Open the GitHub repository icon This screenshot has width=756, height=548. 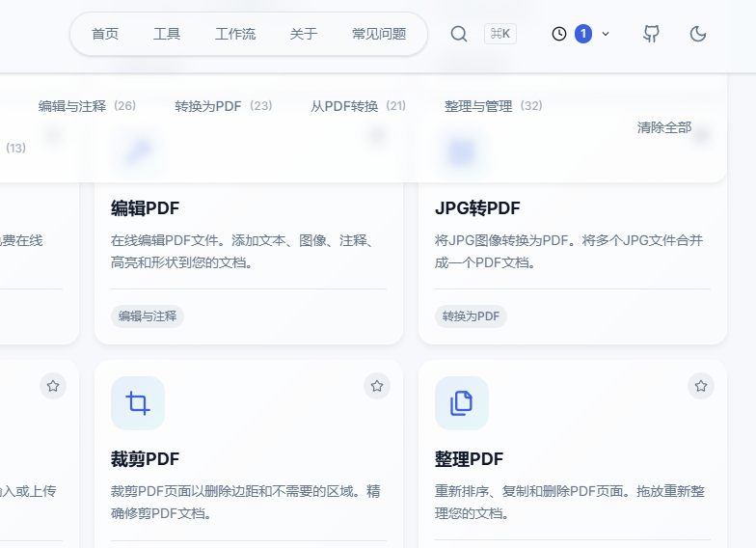click(x=652, y=34)
